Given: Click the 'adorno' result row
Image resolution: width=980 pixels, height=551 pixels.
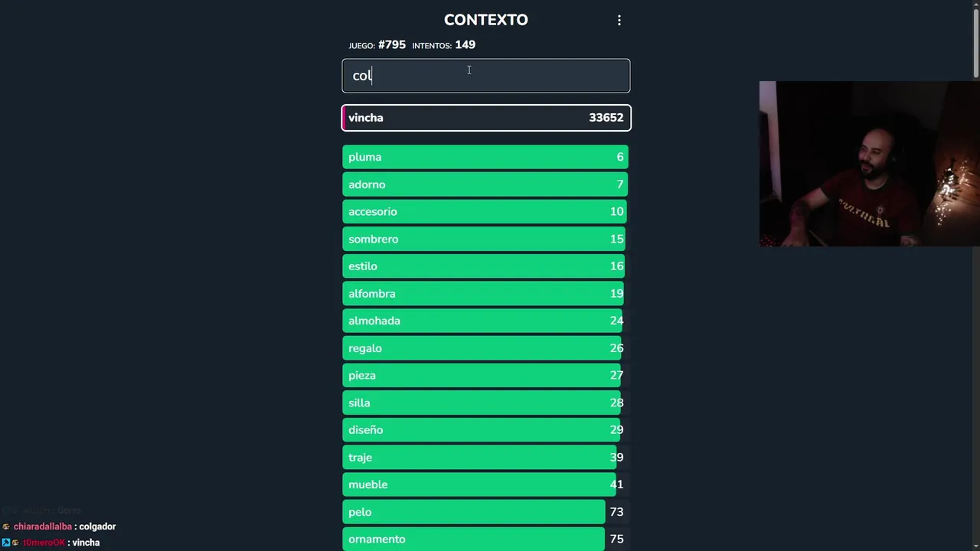Looking at the screenshot, I should (485, 184).
